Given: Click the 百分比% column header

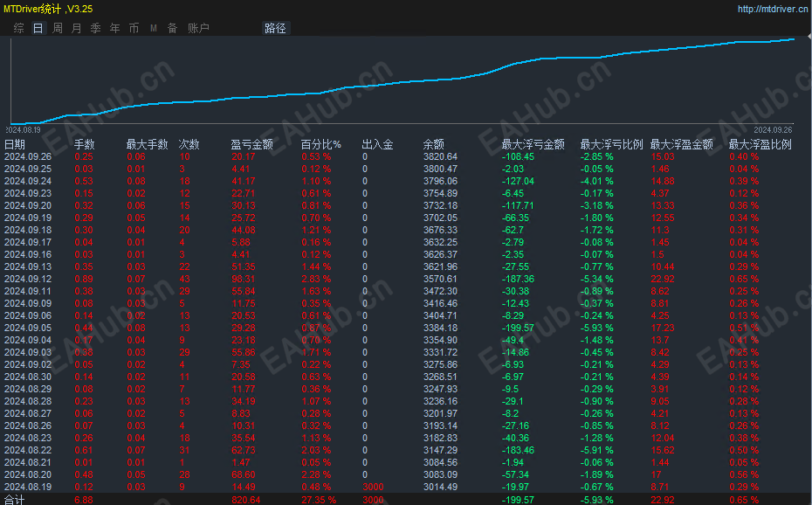Looking at the screenshot, I should (321, 144).
